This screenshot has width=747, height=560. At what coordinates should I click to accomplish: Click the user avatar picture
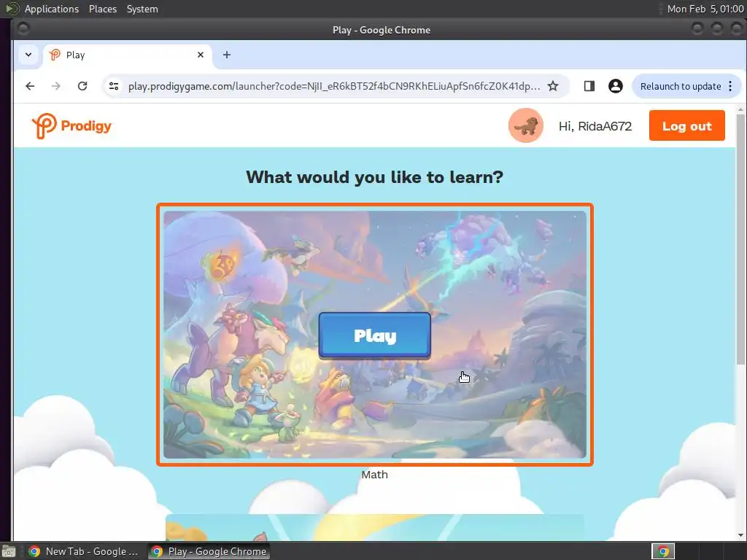click(525, 125)
